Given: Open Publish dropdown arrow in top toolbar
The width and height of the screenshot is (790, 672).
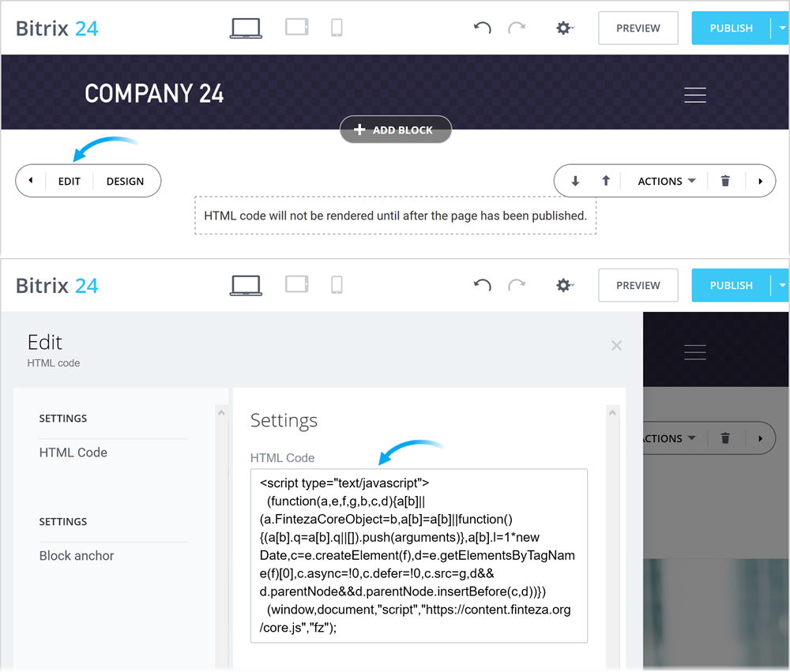Looking at the screenshot, I should click(x=781, y=28).
